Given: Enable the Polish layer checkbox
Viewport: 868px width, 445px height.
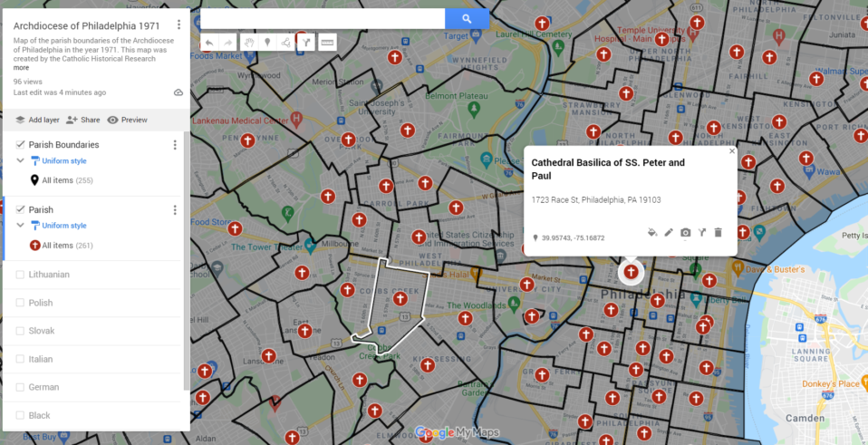Looking at the screenshot, I should point(21,303).
